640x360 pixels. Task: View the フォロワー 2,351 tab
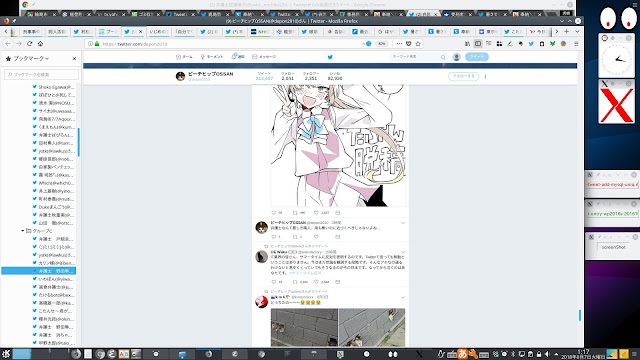pyautogui.click(x=311, y=76)
